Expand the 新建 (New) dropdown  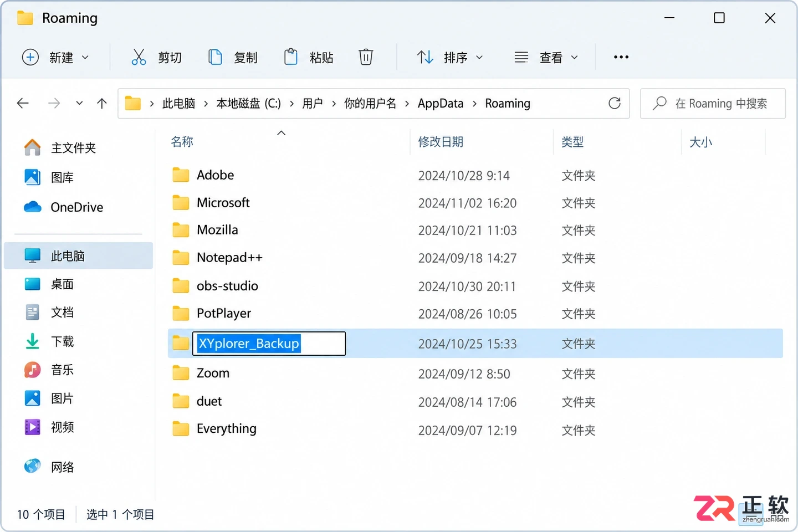click(55, 57)
